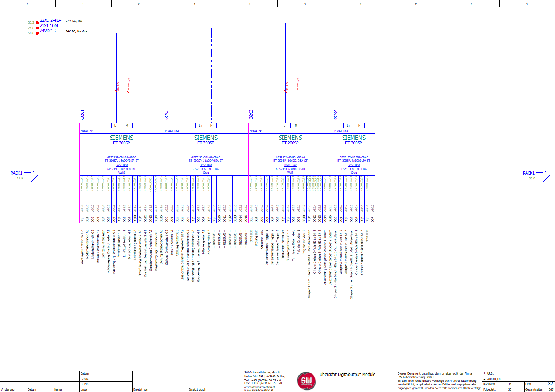Click the '+ UR01' location designation

489,373
